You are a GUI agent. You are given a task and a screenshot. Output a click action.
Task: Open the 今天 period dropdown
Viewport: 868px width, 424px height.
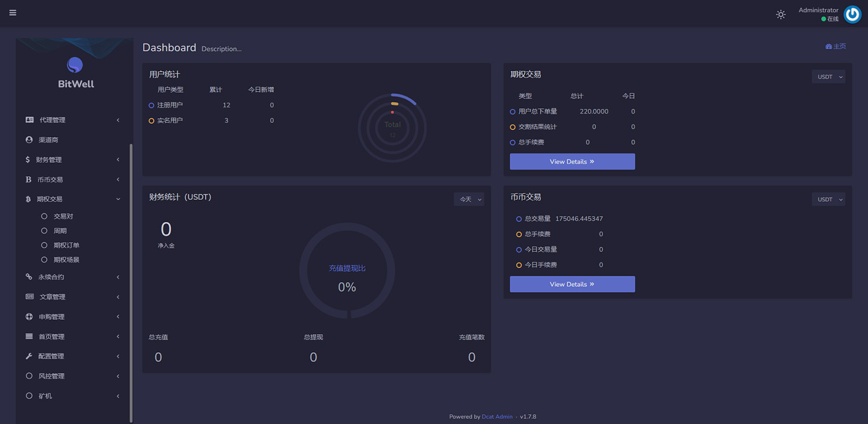[x=469, y=199]
